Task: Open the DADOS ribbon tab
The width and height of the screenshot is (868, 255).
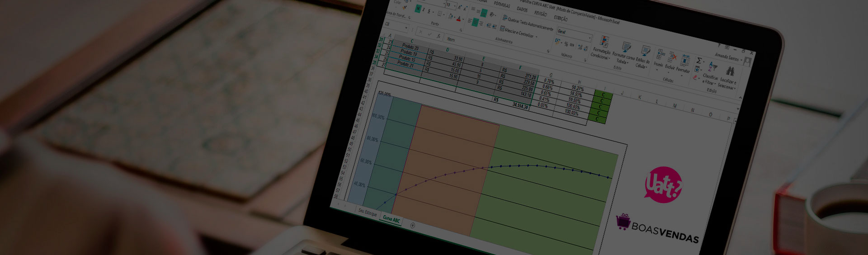Action: tap(522, 9)
